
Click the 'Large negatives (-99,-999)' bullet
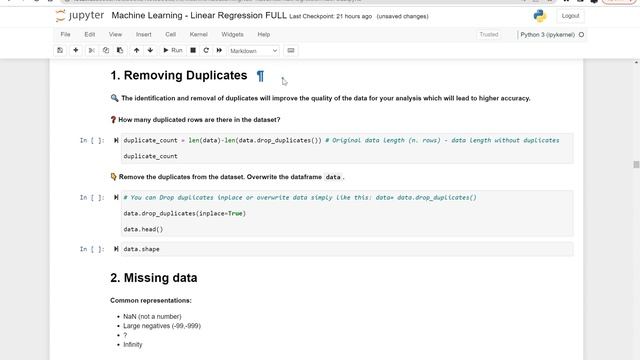[162, 326]
